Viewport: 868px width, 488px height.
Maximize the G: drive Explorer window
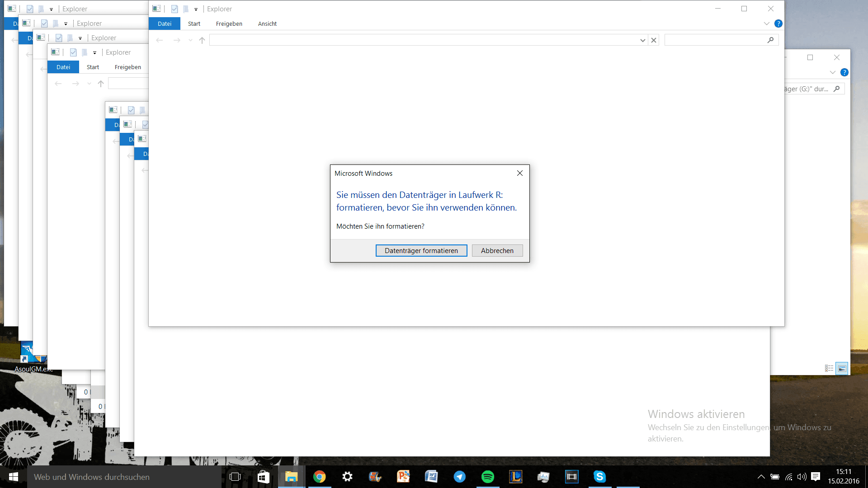click(x=810, y=57)
